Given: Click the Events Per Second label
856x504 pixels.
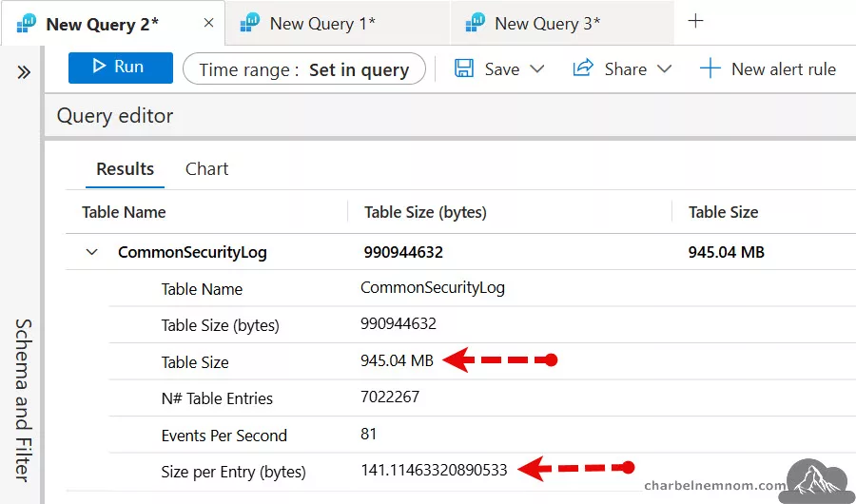Looking at the screenshot, I should 224,436.
